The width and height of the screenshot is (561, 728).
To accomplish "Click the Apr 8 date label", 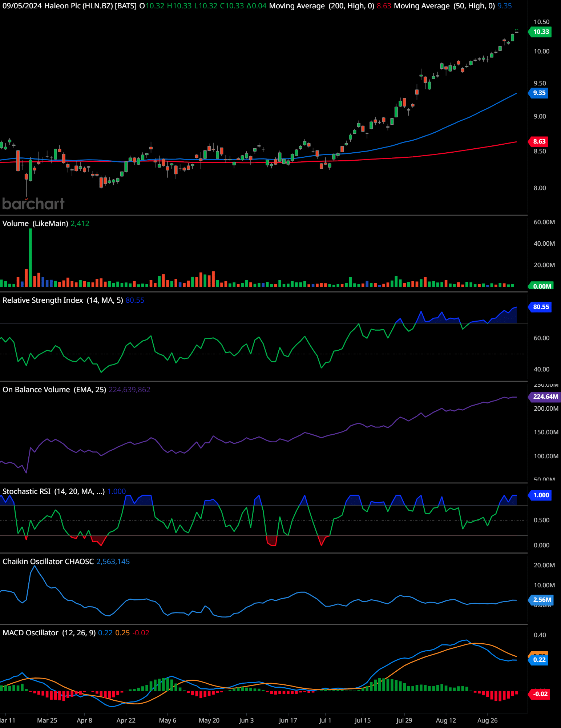I will click(x=84, y=720).
